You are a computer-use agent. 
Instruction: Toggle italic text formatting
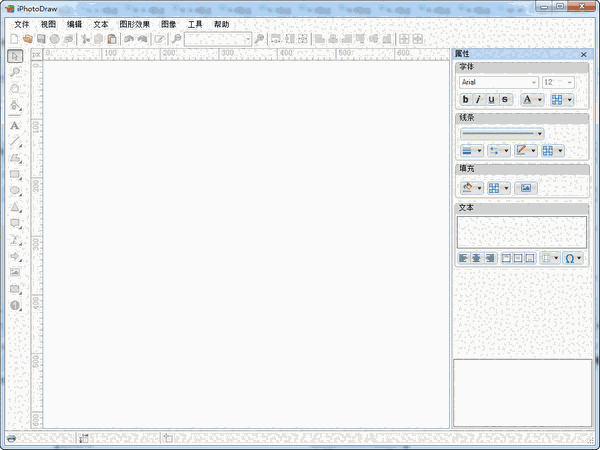[x=478, y=99]
